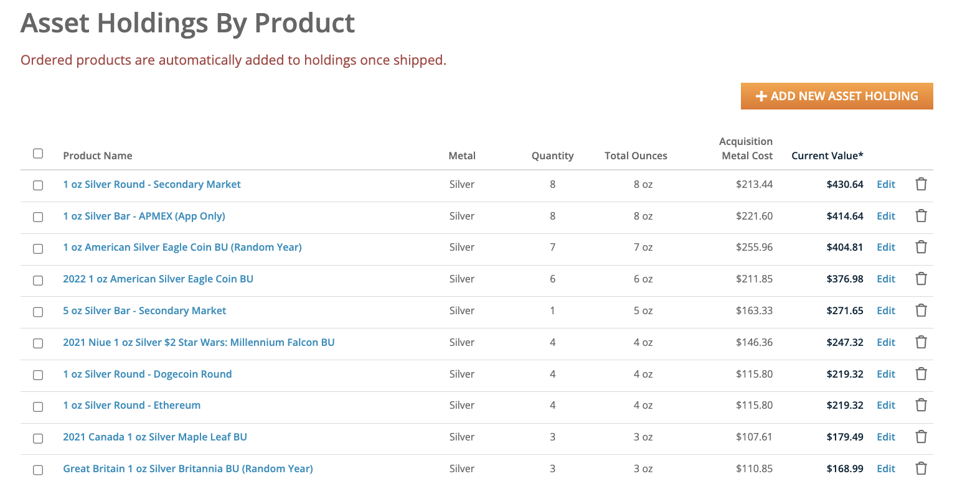Select the Ethereum Silver Round checkbox
Screen dimensions: 980x489
tap(38, 407)
